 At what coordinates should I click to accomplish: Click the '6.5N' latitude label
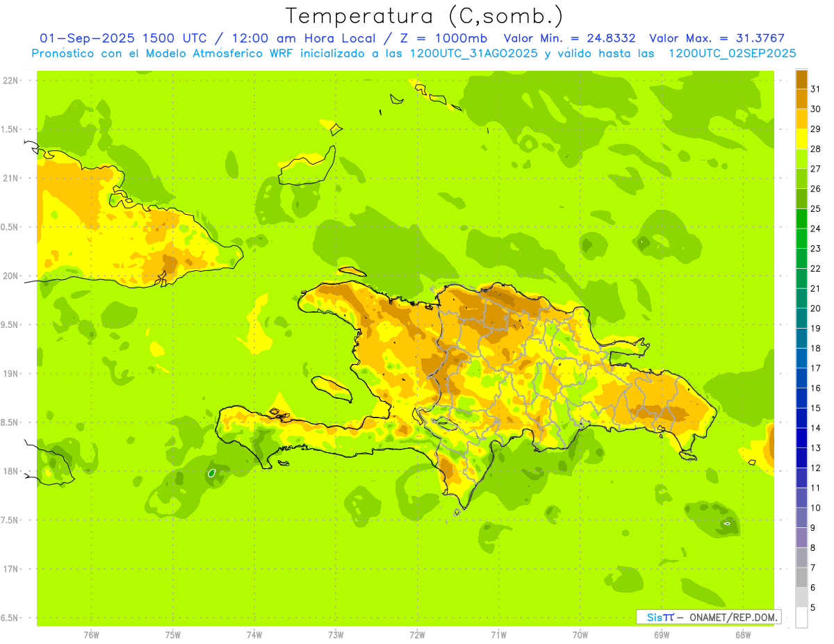[x=10, y=618]
